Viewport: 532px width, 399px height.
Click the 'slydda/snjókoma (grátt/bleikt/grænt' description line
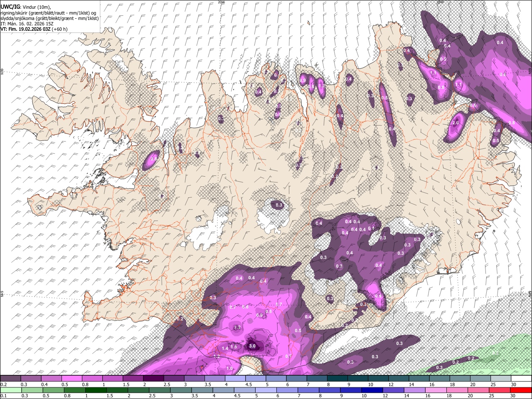(49, 18)
